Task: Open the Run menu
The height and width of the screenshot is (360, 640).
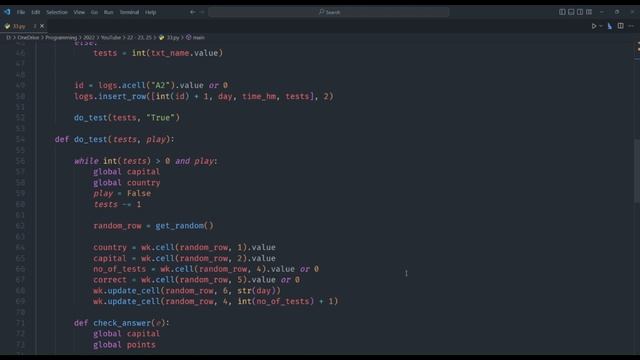Action: (x=108, y=12)
